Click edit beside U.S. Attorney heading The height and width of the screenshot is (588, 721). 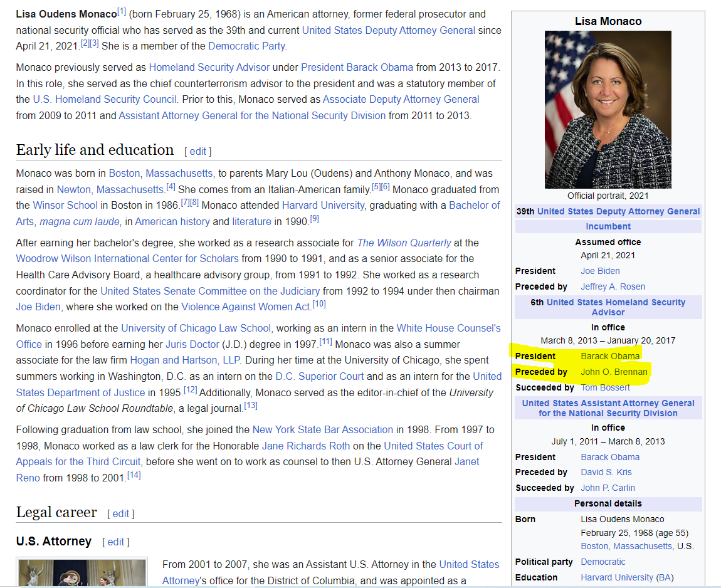click(116, 542)
